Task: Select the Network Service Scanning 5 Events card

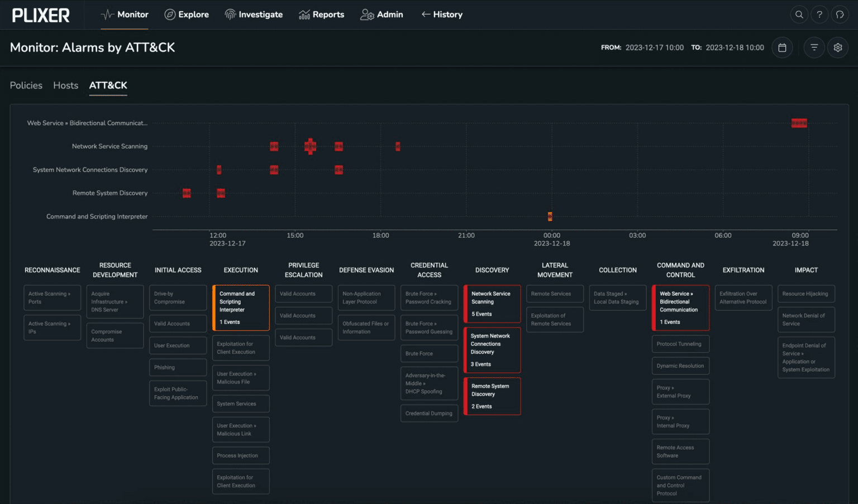Action: (x=492, y=304)
